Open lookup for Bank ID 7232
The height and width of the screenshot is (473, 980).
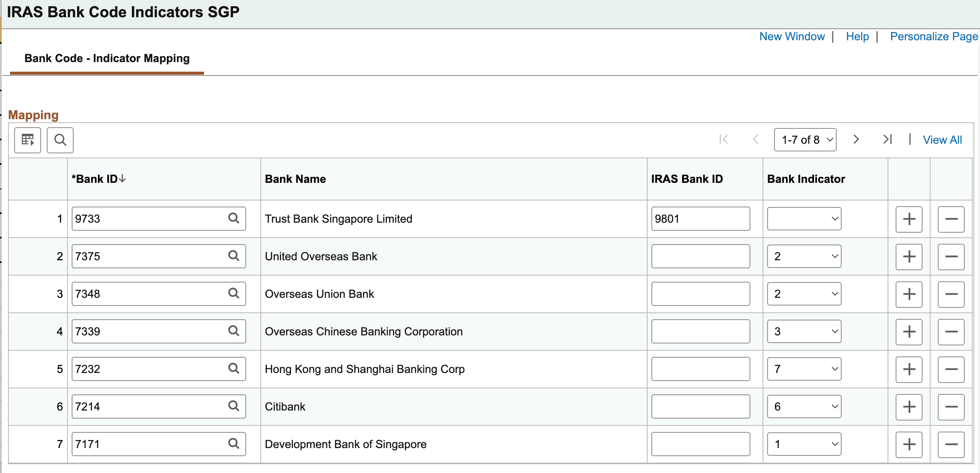(x=233, y=368)
